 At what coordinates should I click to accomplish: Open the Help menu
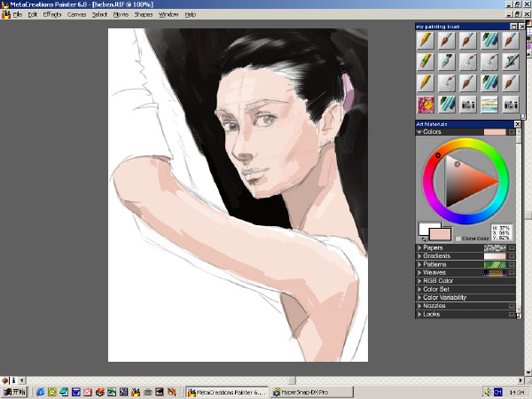[191, 14]
